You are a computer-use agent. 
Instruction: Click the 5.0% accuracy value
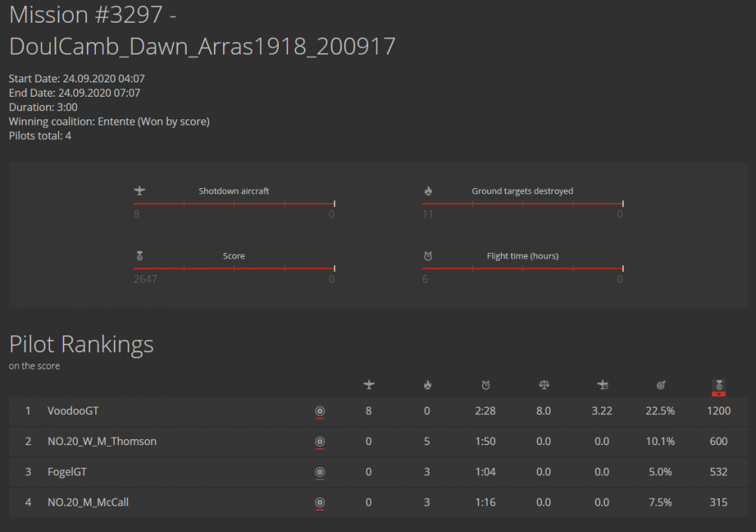click(660, 472)
